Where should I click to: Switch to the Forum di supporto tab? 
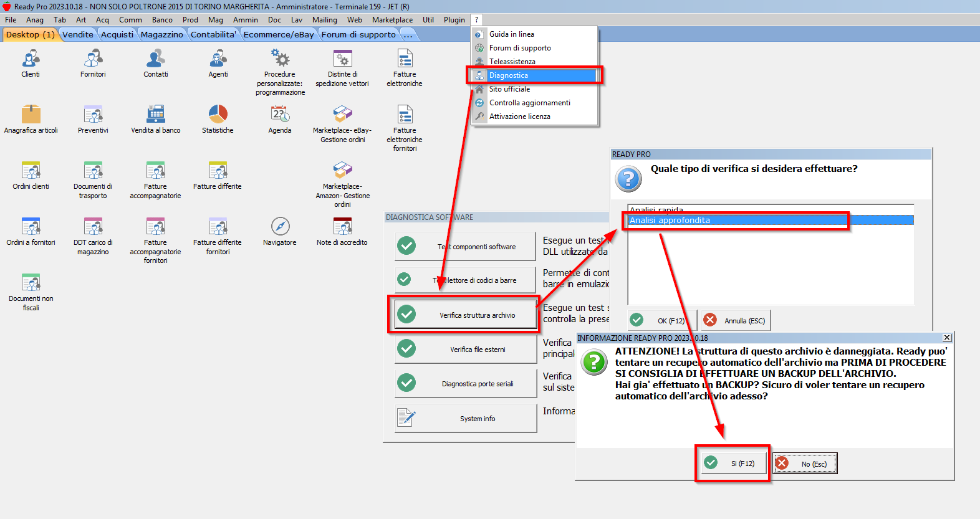(358, 35)
